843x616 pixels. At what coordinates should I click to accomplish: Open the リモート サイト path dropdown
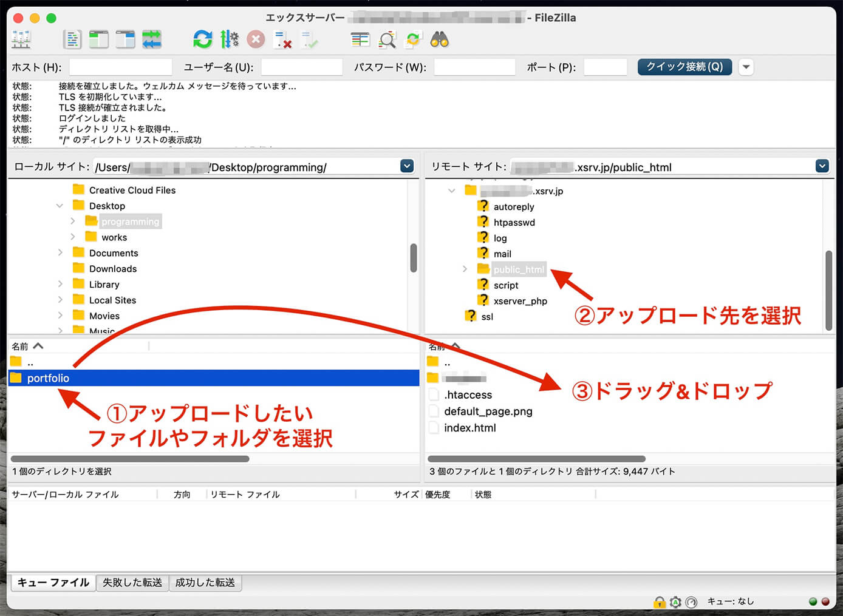click(x=822, y=166)
